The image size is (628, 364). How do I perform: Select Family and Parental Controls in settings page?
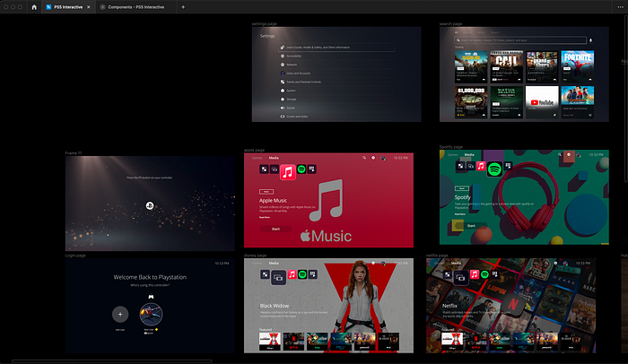point(336,82)
